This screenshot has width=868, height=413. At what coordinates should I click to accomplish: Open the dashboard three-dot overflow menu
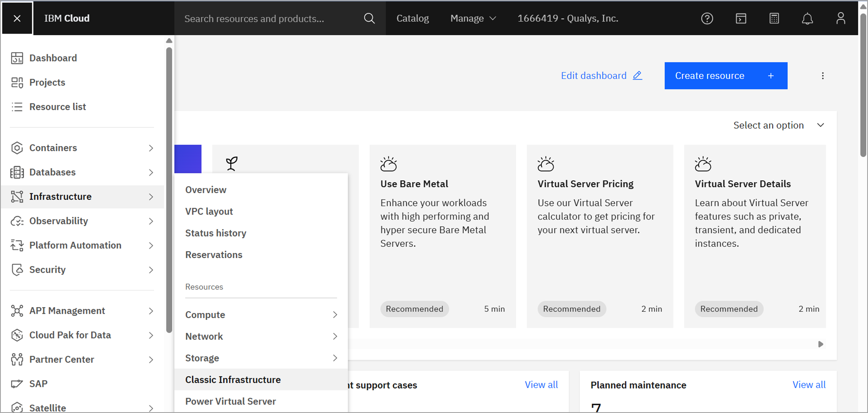[823, 76]
